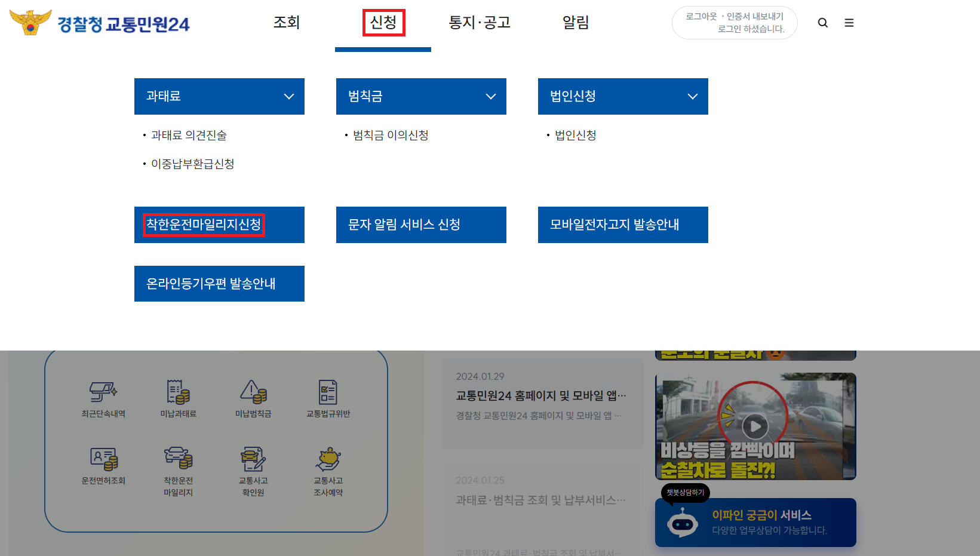Viewport: 980px width, 556px height.
Task: Open the hamburger menu icon
Action: pos(849,23)
